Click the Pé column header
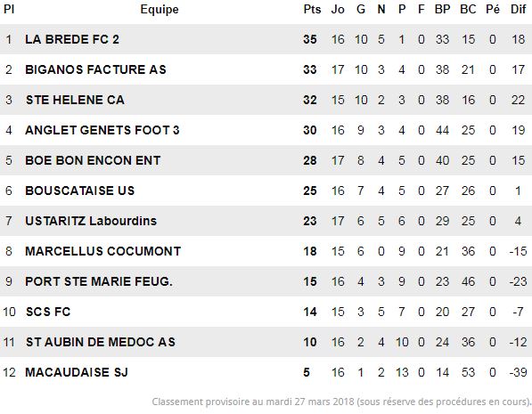 coord(493,9)
